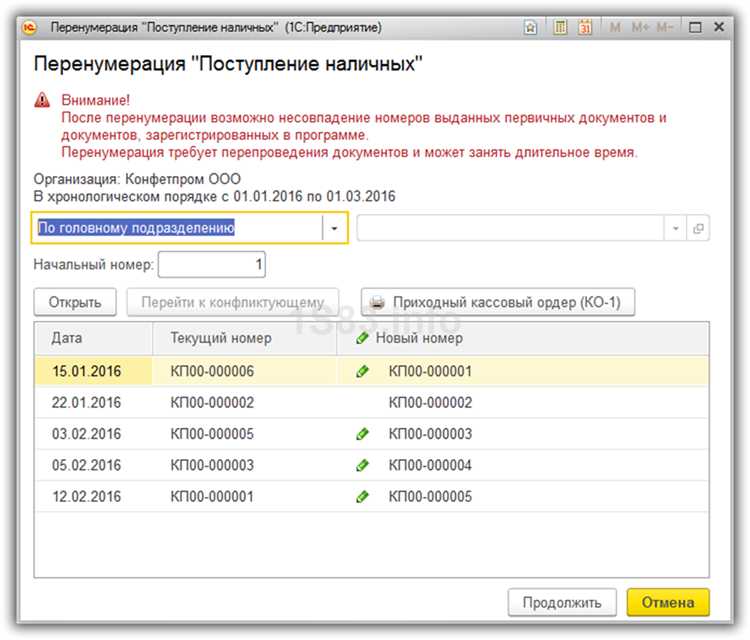This screenshot has height=640, width=750.
Task: Click new number КП00-000004
Action: [430, 465]
